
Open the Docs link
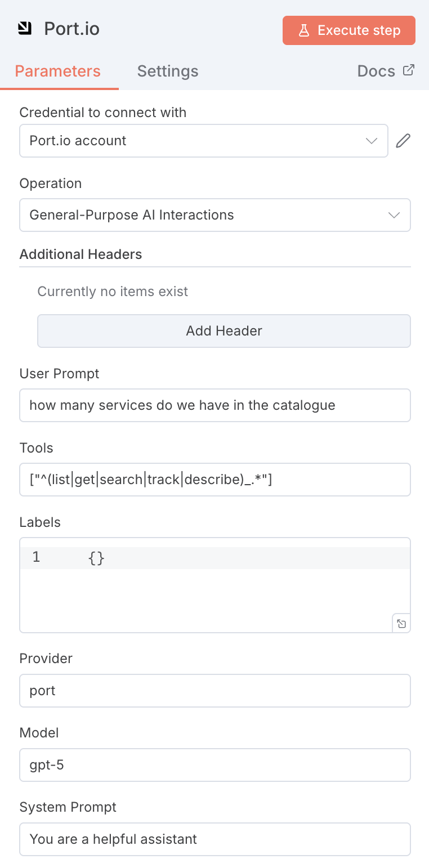click(376, 71)
